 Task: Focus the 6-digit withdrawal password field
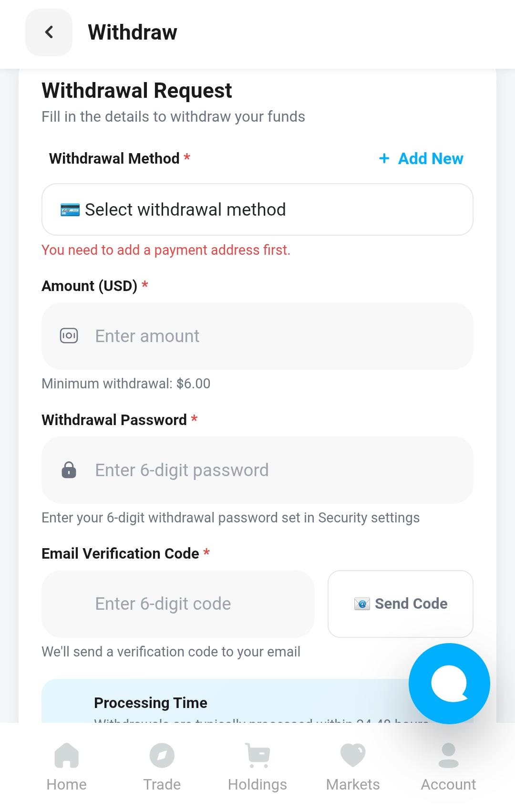click(267, 470)
